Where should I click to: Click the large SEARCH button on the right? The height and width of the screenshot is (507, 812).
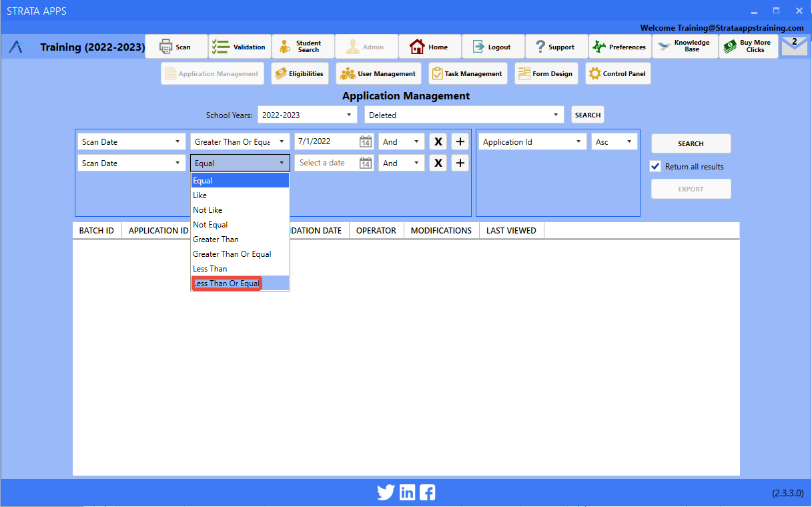coord(691,143)
